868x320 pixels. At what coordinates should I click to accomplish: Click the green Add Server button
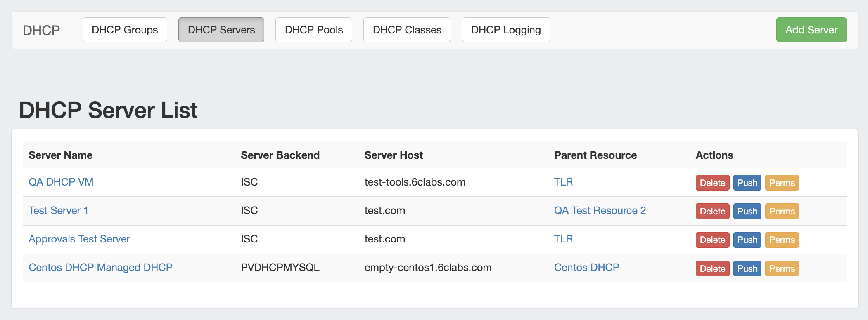pos(811,30)
